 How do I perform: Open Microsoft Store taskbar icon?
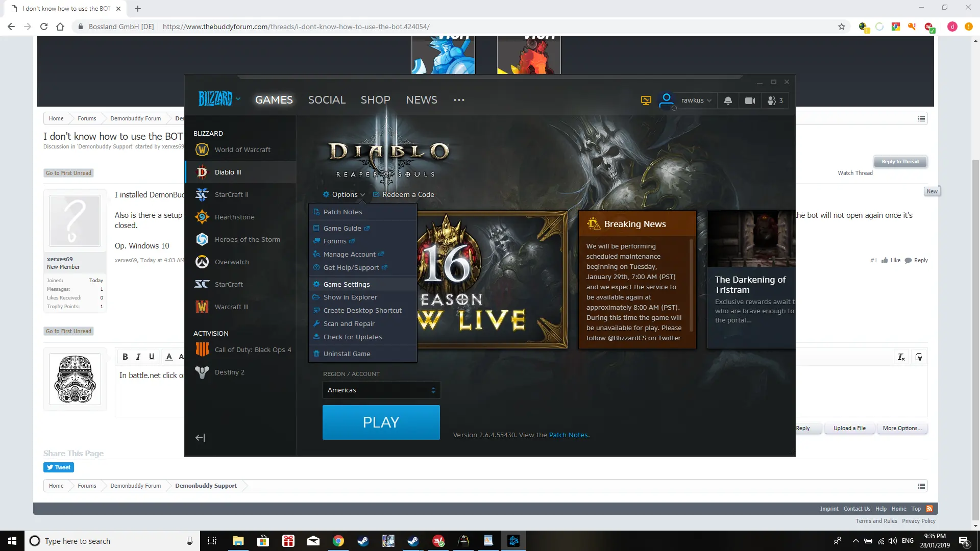pos(263,541)
